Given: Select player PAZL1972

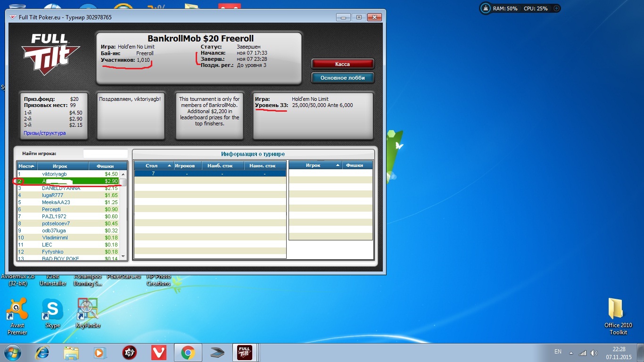Looking at the screenshot, I should coord(68,216).
